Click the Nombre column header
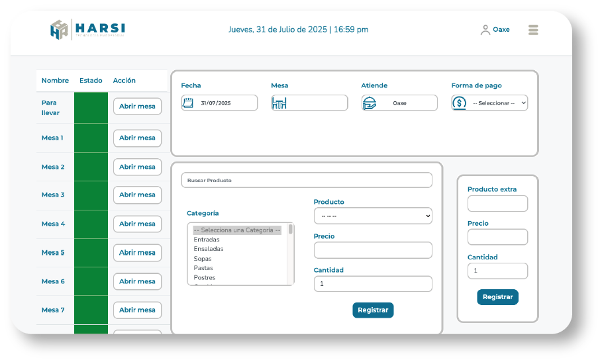602x364 pixels. coord(55,81)
